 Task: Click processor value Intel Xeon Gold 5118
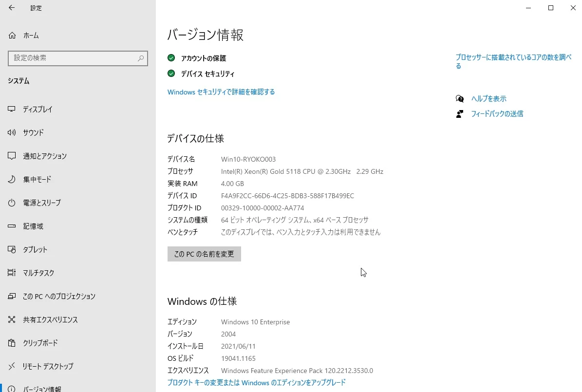click(x=302, y=171)
